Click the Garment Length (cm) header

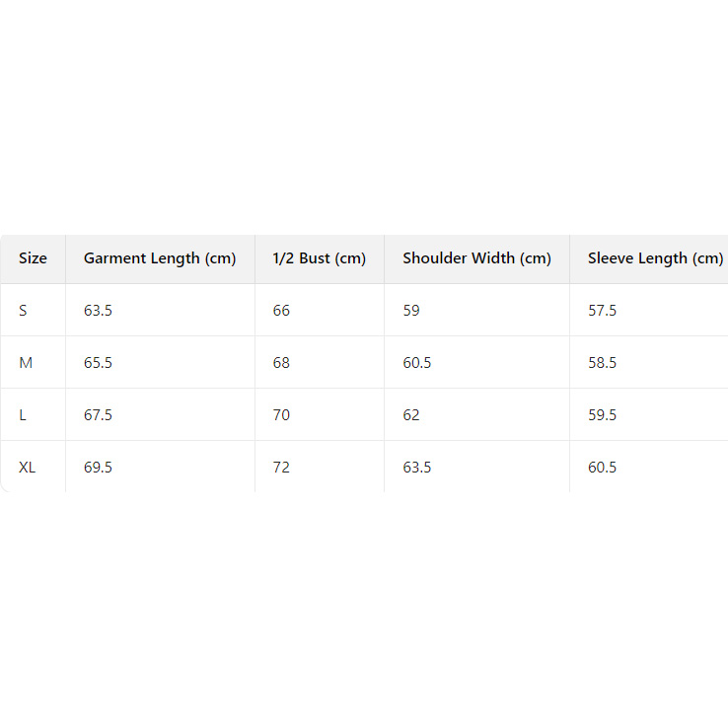160,258
